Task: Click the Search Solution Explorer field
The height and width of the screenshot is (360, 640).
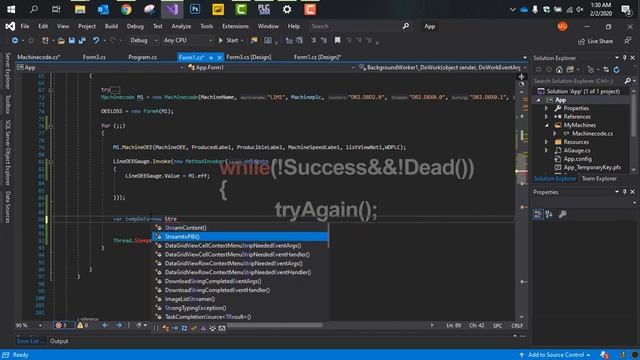Action: [x=578, y=81]
